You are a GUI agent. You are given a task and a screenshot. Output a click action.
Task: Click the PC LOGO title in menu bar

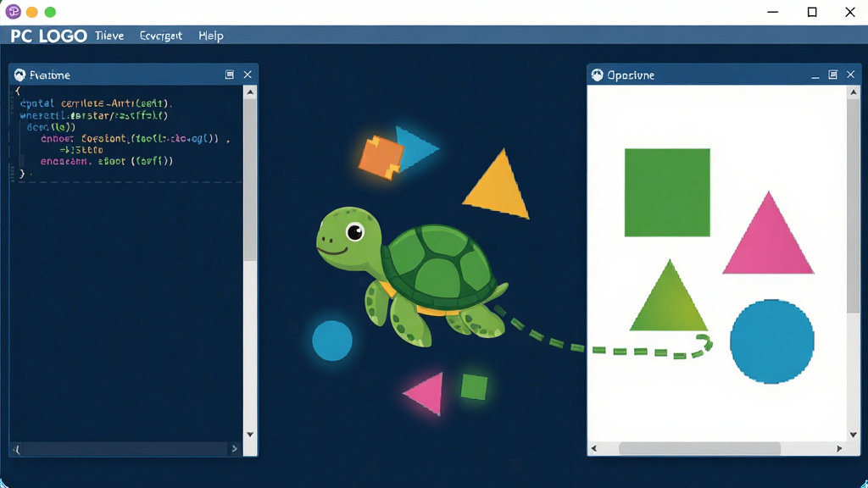(x=48, y=36)
